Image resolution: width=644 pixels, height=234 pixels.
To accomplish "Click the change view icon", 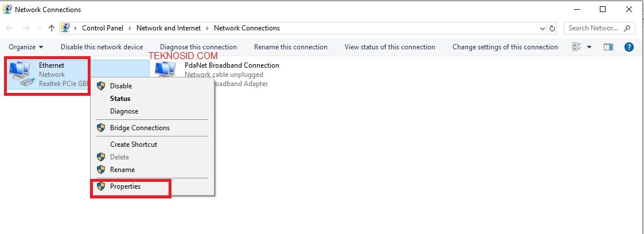I will point(577,47).
